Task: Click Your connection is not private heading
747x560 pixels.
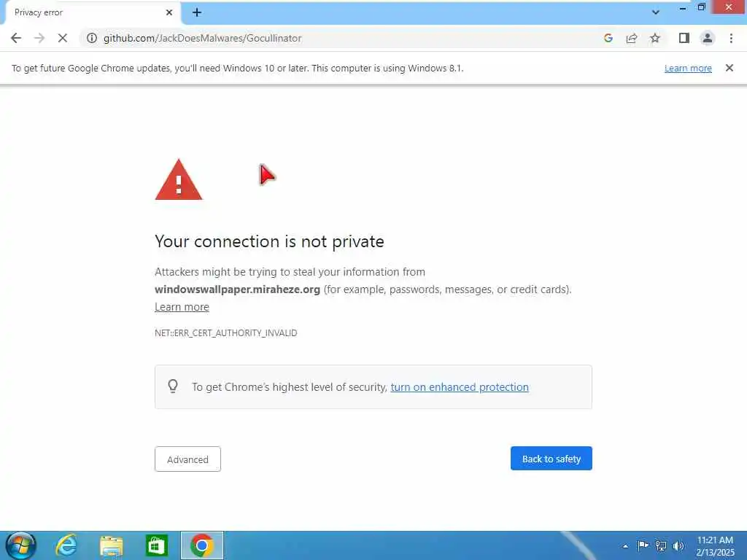Action: [x=269, y=241]
